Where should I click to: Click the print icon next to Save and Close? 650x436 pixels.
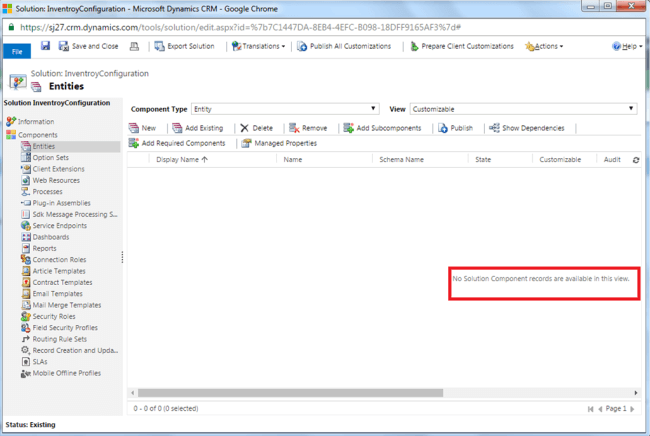134,46
